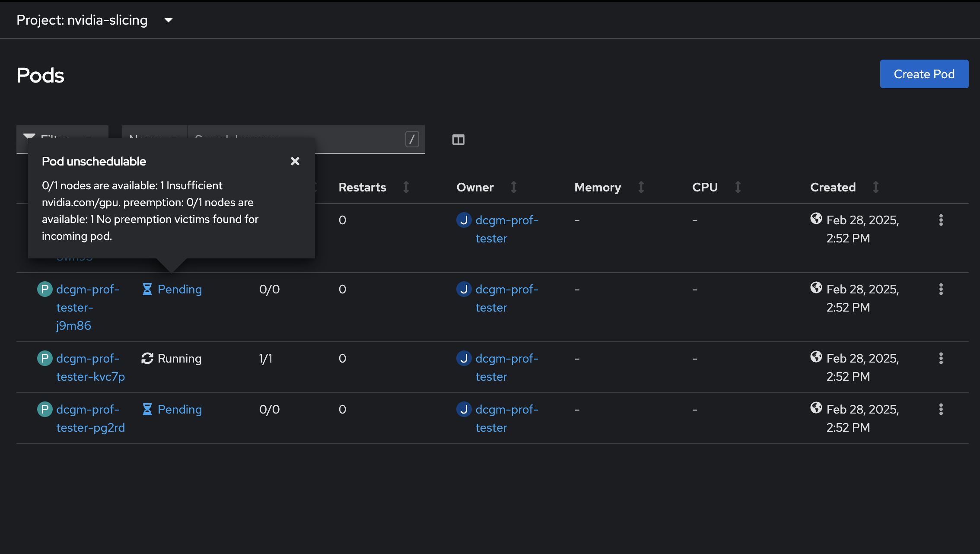The height and width of the screenshot is (554, 980).
Task: Click globe icon in j9m86 row
Action: pos(816,287)
